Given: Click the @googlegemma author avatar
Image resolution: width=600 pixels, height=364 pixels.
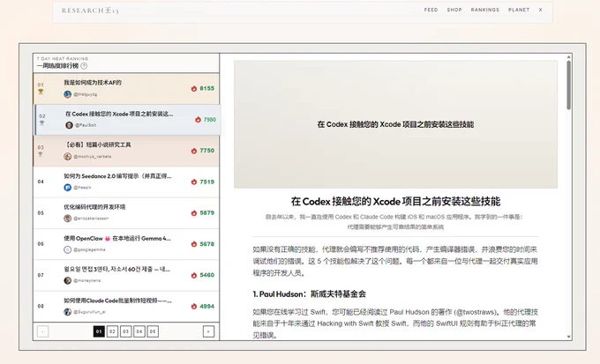Looking at the screenshot, I should (68, 249).
